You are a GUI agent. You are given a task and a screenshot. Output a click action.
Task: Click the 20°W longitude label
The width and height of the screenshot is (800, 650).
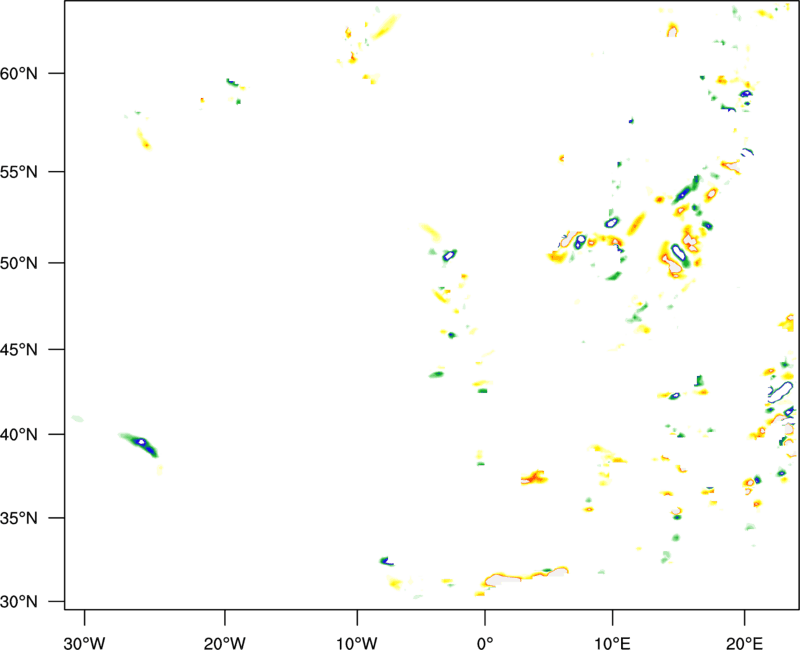(224, 643)
